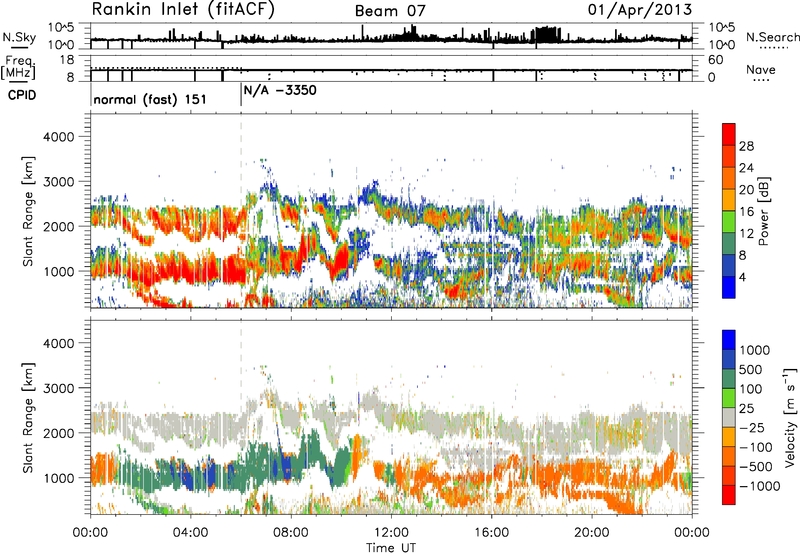Image resolution: width=800 pixels, height=554 pixels.
Task: Click the '08:00' time axis tick label
Action: point(291,533)
